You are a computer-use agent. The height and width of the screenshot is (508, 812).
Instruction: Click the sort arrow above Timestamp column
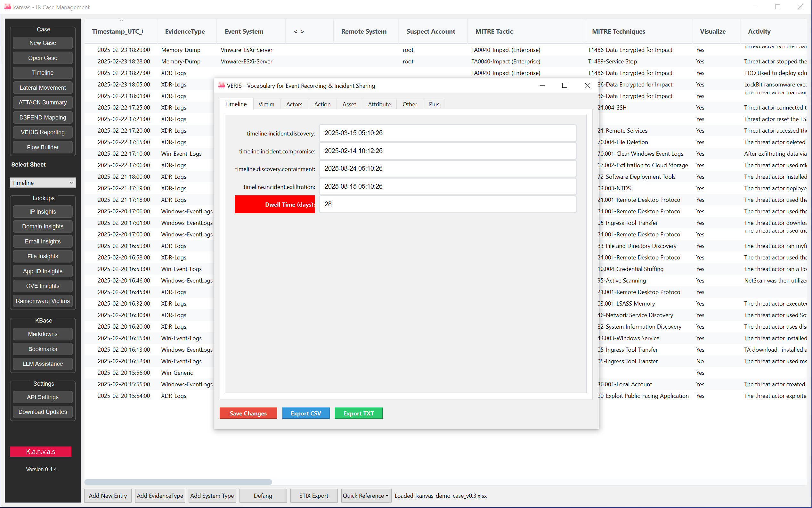[x=121, y=20]
